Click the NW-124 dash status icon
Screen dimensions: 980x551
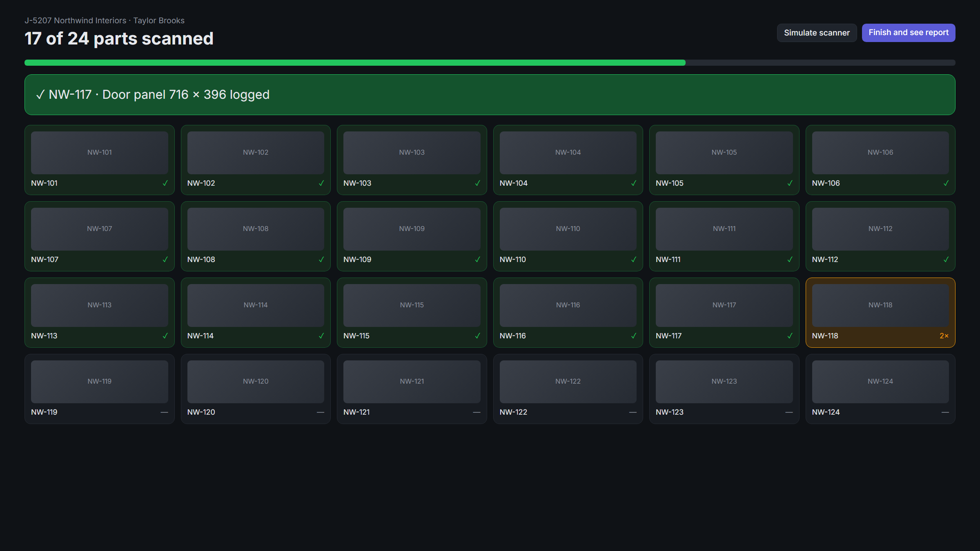coord(945,412)
